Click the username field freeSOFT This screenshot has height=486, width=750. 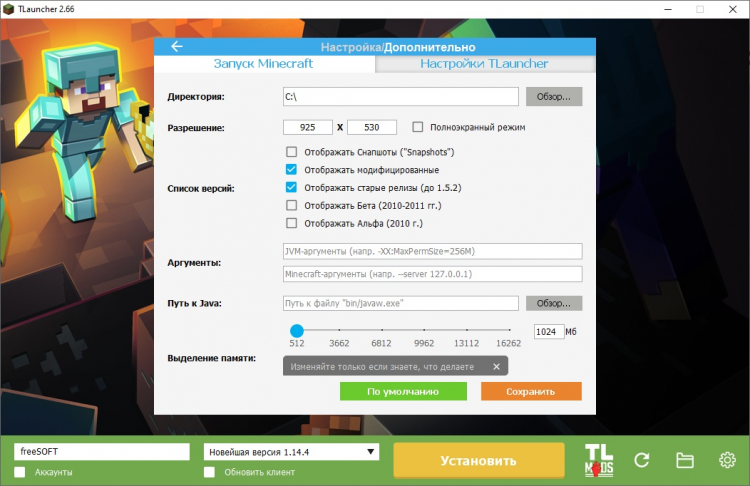coord(102,452)
